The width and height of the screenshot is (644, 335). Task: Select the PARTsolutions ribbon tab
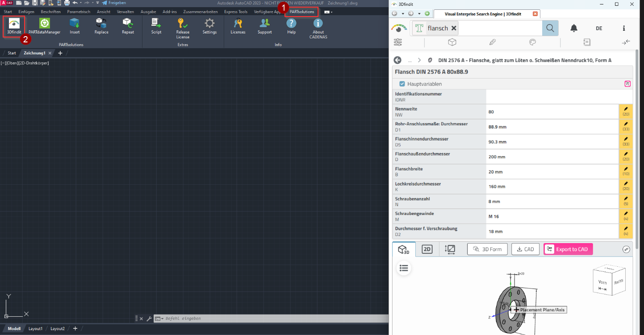(x=302, y=12)
